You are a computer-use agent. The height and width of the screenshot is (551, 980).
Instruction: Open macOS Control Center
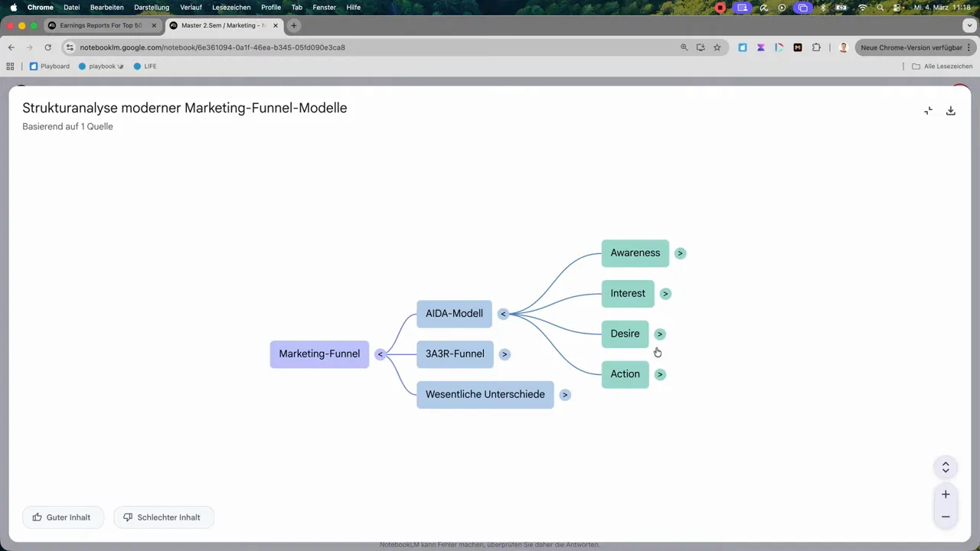[897, 8]
